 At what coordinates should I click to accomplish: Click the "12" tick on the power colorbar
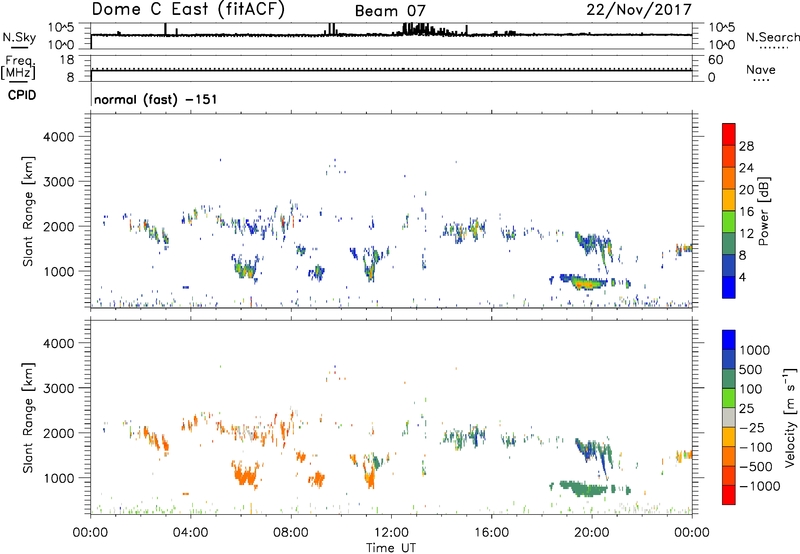(x=746, y=234)
